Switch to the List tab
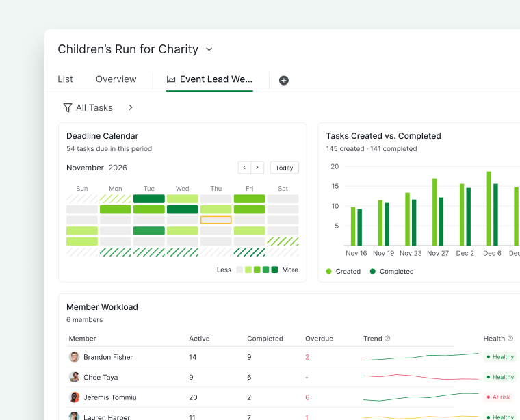 click(x=65, y=79)
